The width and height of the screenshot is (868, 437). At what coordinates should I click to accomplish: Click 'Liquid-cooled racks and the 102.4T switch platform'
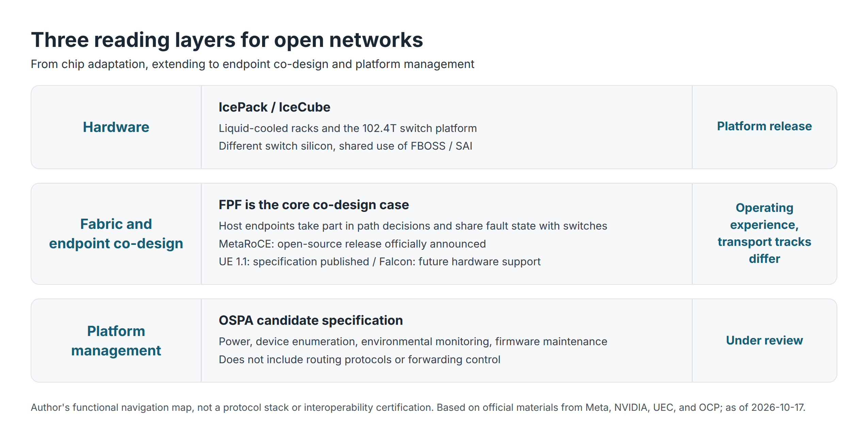(x=348, y=128)
